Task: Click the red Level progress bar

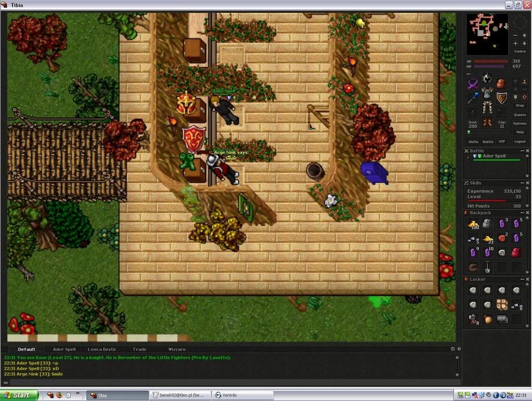Action: coord(494,201)
